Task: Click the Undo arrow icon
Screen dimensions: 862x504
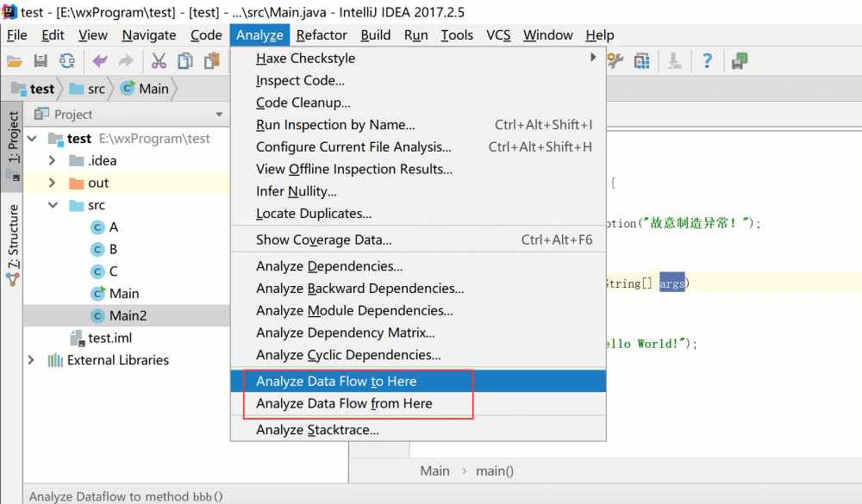Action: click(x=101, y=61)
